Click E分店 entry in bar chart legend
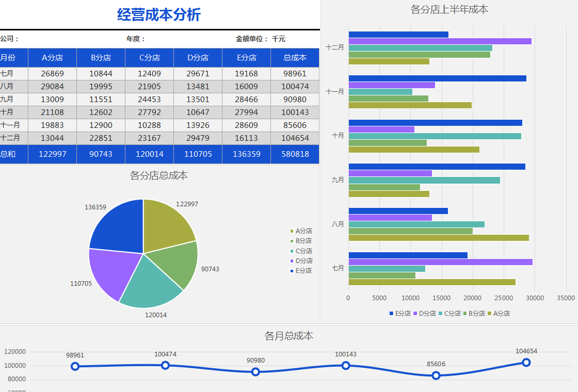 400,314
